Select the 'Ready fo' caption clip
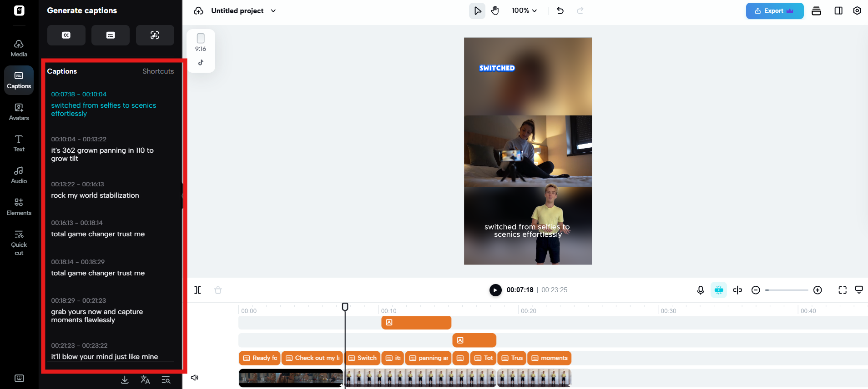The height and width of the screenshot is (389, 868). click(259, 358)
